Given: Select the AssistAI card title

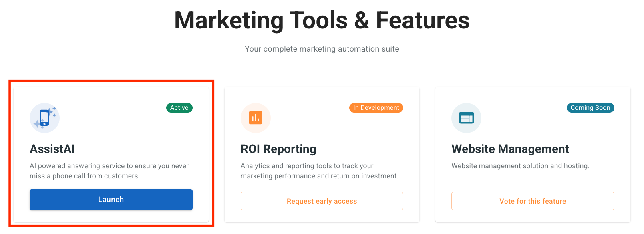Looking at the screenshot, I should (x=52, y=149).
